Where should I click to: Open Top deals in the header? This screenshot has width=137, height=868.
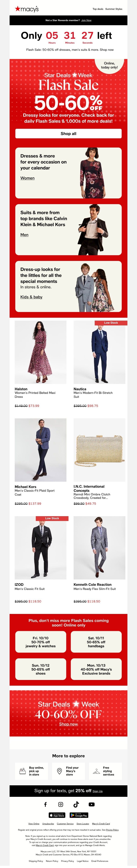point(98,9)
